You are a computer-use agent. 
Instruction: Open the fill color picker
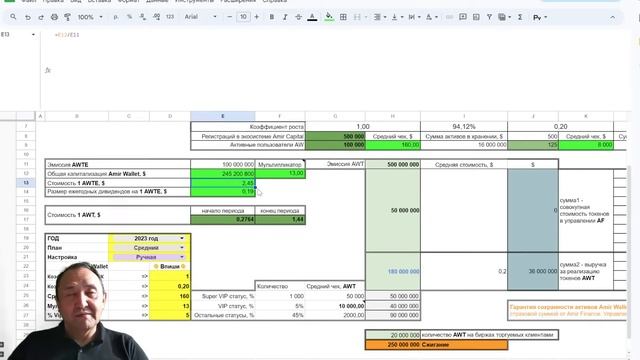(x=329, y=17)
